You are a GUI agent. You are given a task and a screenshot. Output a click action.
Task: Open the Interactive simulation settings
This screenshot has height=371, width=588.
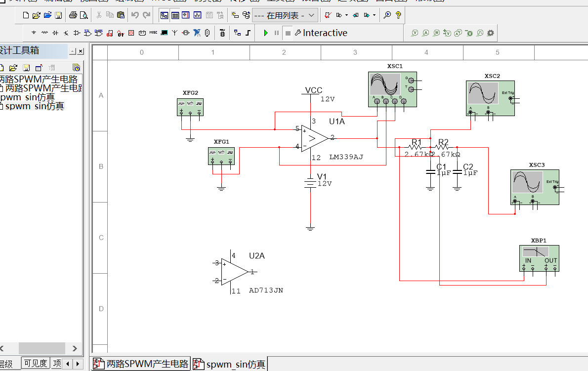click(x=321, y=33)
